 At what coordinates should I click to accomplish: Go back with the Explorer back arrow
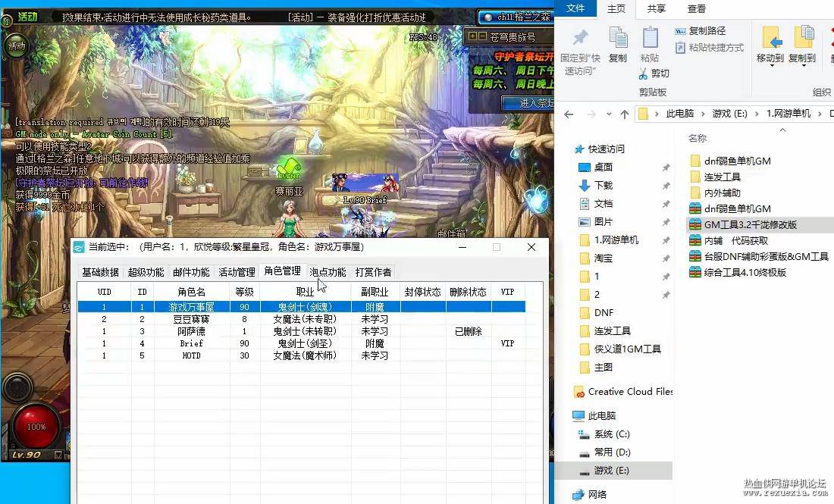569,114
